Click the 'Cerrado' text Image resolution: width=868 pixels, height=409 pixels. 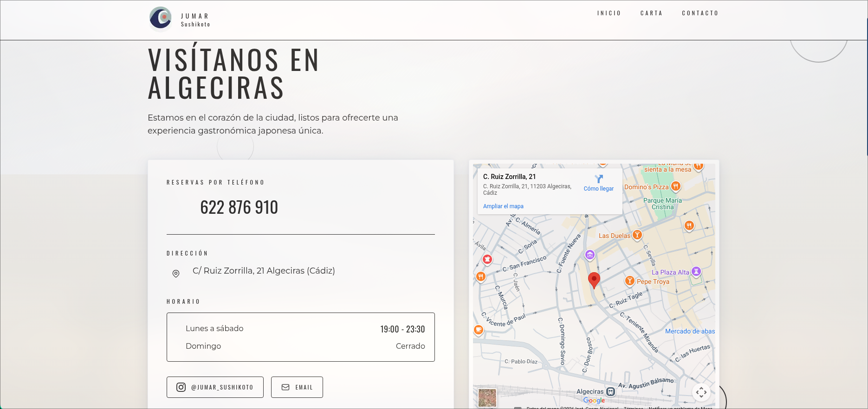click(x=410, y=346)
